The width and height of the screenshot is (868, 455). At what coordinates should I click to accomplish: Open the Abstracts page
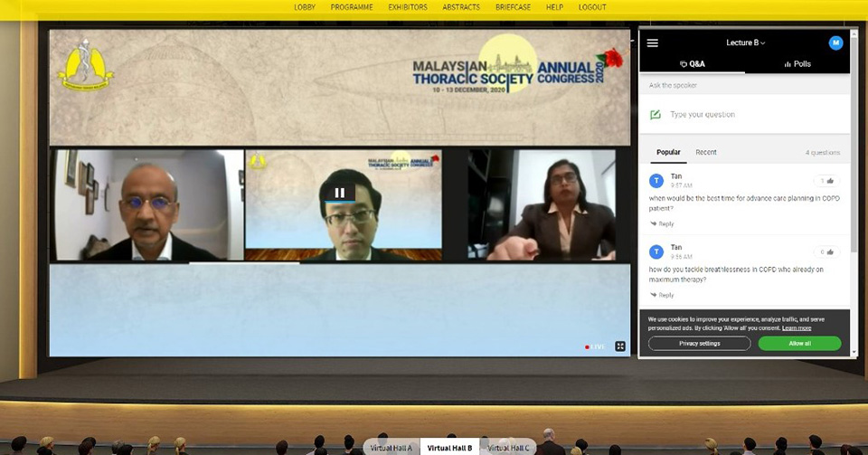(x=461, y=7)
